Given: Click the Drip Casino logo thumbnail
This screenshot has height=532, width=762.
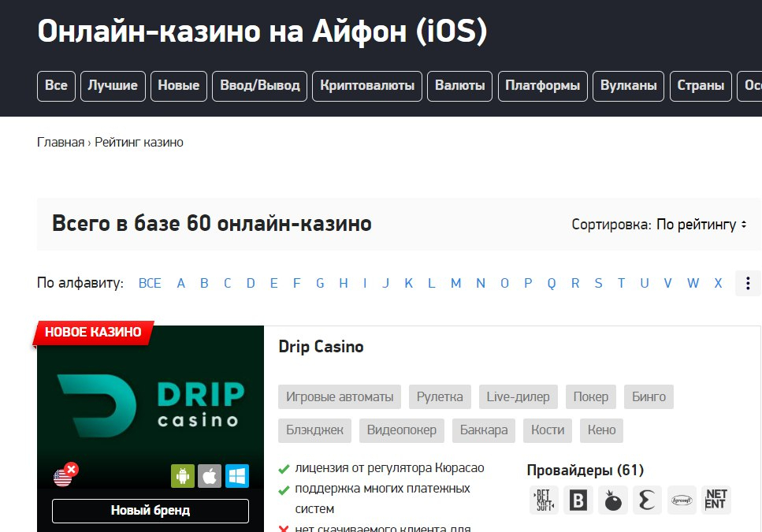Looking at the screenshot, I should click(x=151, y=406).
